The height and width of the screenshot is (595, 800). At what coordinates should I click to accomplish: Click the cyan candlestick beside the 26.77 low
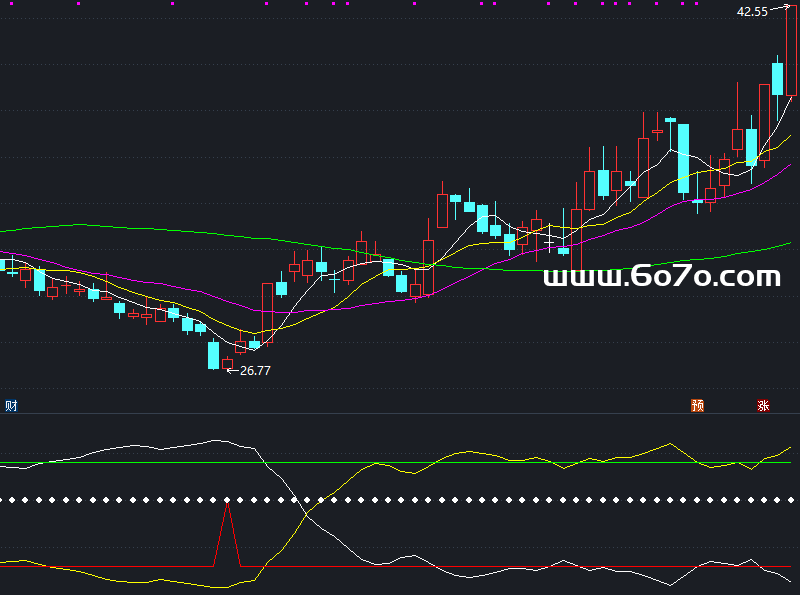coord(213,355)
